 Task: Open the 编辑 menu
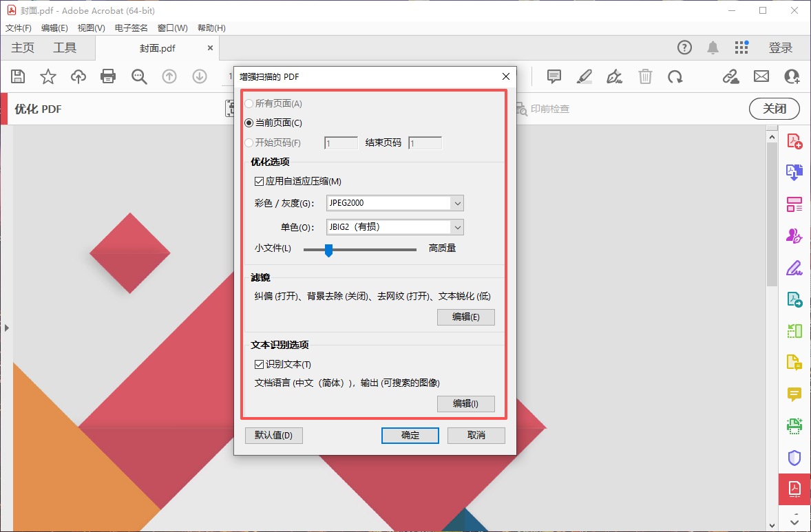(54, 28)
